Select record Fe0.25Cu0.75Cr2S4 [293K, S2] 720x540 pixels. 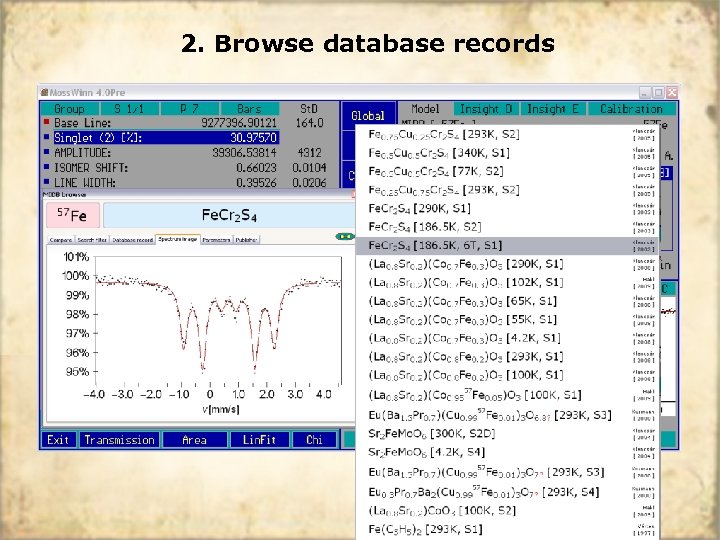tap(507, 190)
